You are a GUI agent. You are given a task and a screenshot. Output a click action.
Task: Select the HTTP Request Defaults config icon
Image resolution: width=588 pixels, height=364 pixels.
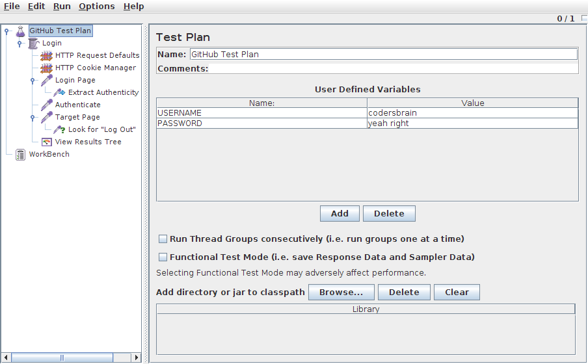46,55
